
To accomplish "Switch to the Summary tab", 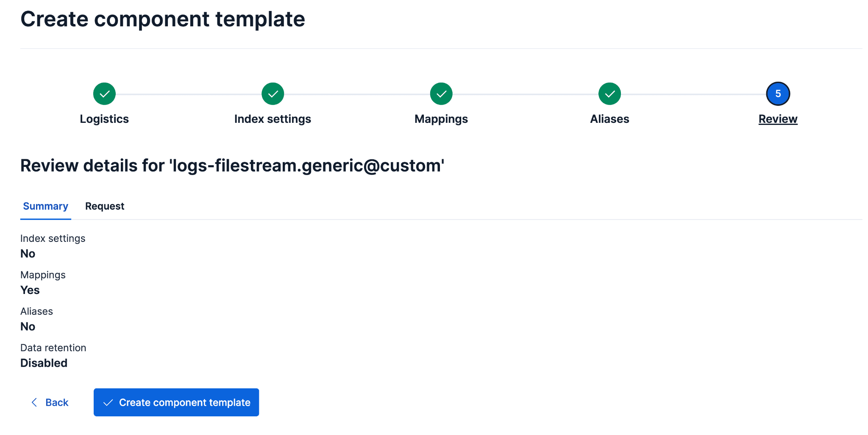I will (x=45, y=206).
